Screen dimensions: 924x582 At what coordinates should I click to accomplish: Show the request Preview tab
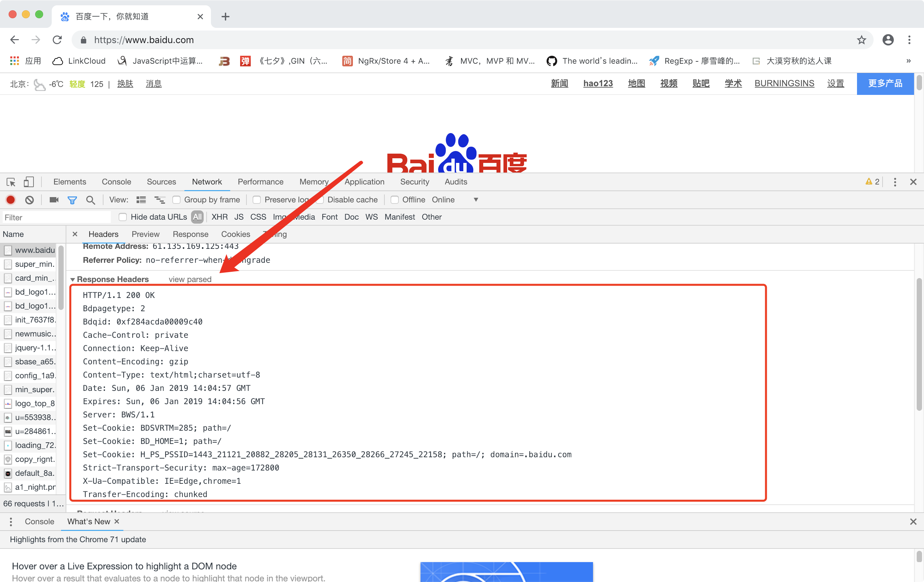coord(145,234)
